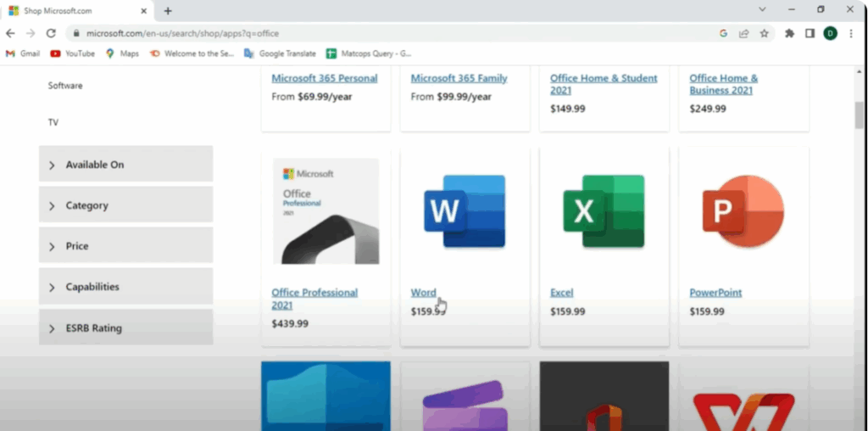Expand the ESRB Rating filter
This screenshot has height=431, width=868.
pyautogui.click(x=125, y=328)
